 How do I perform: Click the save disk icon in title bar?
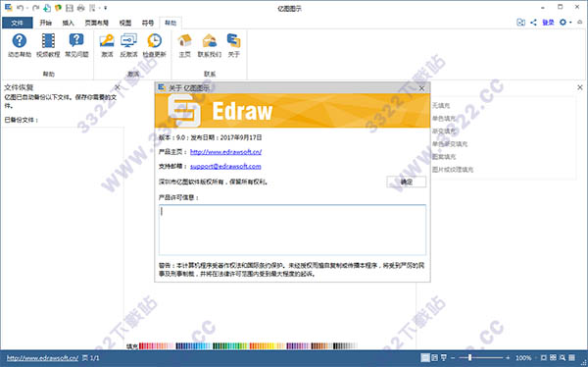click(x=70, y=8)
